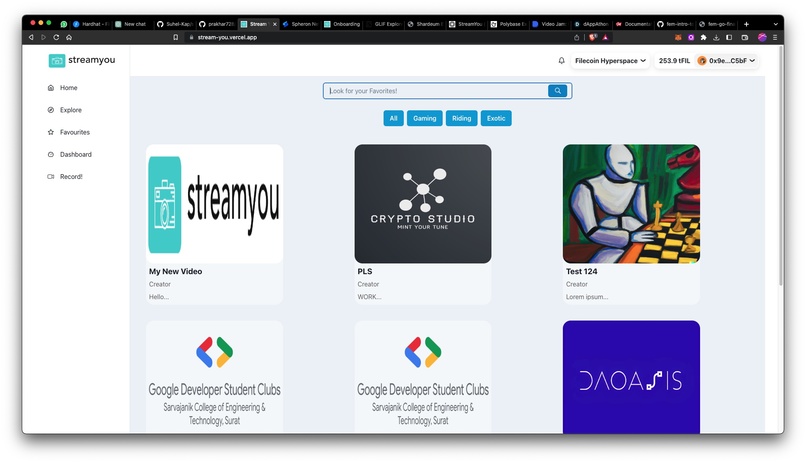
Task: Click the bookmark icon beside the URL
Action: [x=176, y=37]
